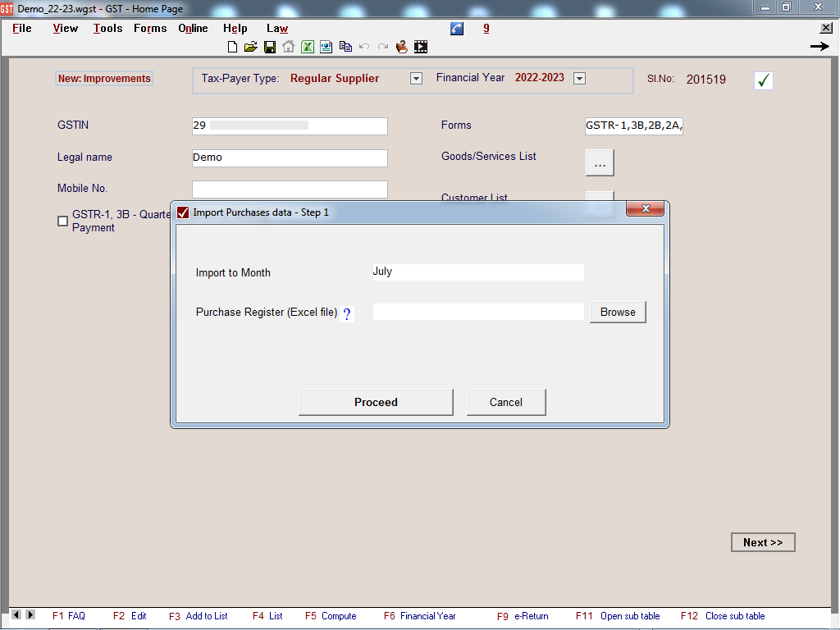
Task: Click Browse to choose Excel file
Action: point(618,312)
